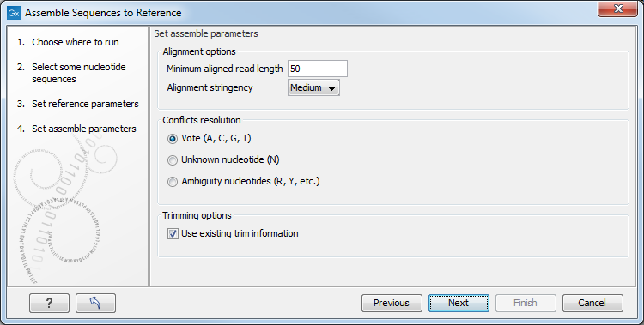Click the help question mark button
Image resolution: width=644 pixels, height=325 pixels.
click(x=49, y=303)
